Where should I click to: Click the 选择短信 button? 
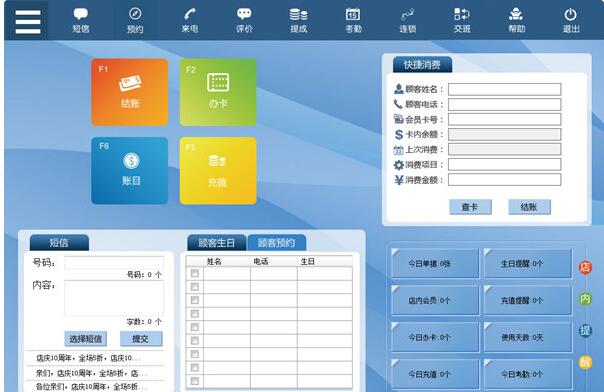click(x=86, y=339)
